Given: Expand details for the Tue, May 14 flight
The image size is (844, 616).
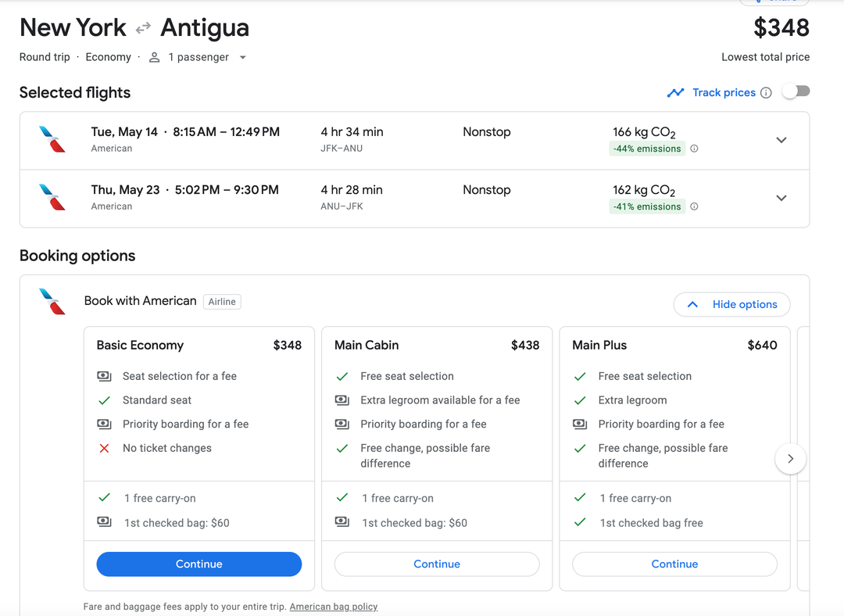Looking at the screenshot, I should click(781, 140).
